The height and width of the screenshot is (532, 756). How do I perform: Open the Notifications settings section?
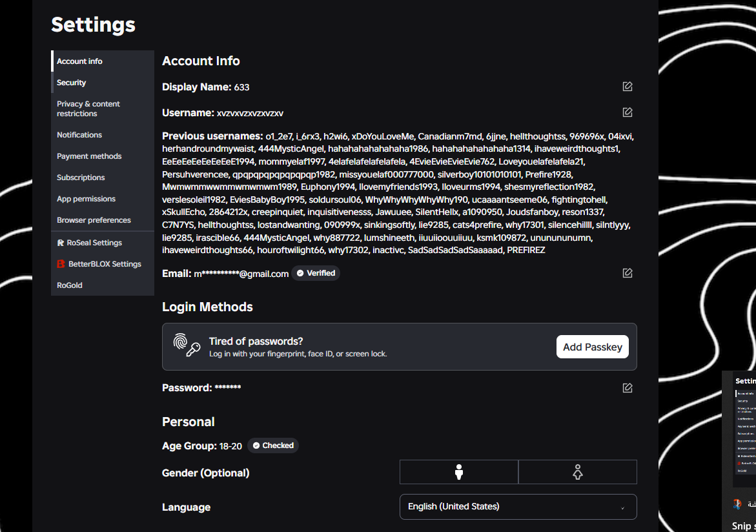tap(79, 135)
